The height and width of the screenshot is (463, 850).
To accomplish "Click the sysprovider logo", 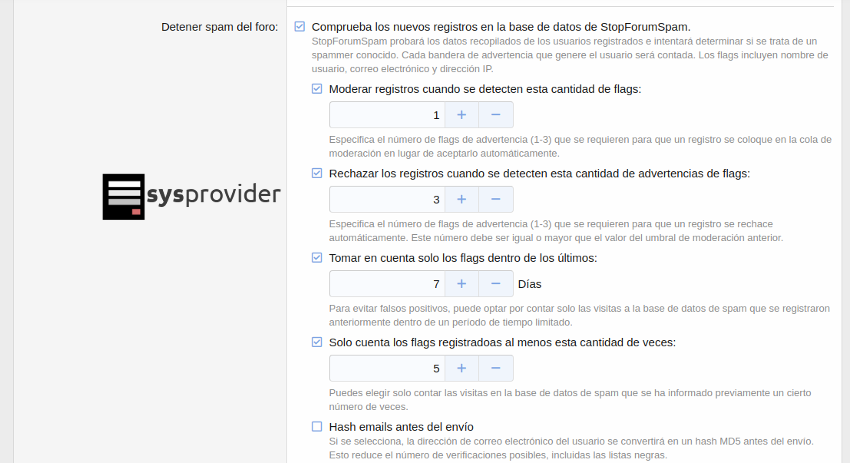I will 191,196.
